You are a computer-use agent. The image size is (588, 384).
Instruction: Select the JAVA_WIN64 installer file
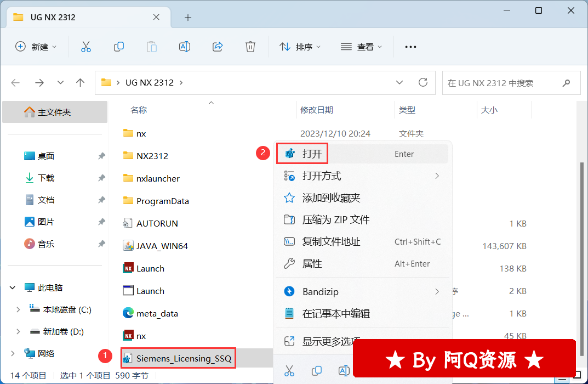(x=155, y=246)
